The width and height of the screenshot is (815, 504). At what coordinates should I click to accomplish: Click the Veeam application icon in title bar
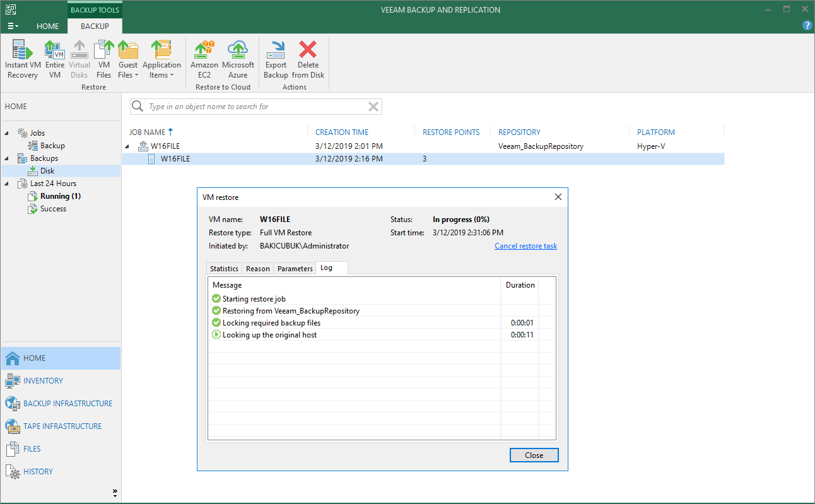[10, 9]
